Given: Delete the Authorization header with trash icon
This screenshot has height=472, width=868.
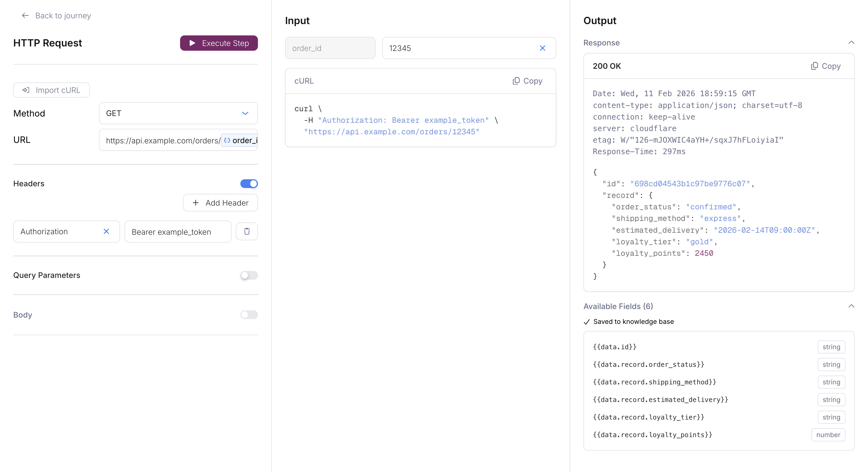Looking at the screenshot, I should [x=247, y=231].
